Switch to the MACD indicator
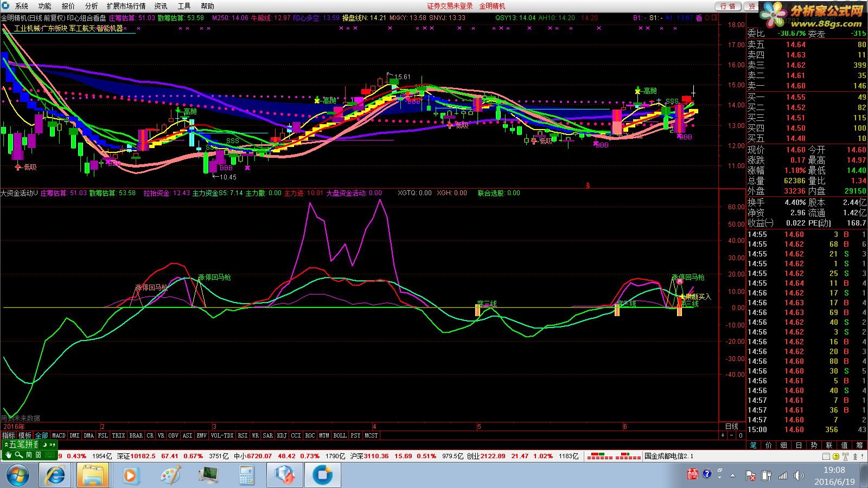The image size is (868, 488). 59,435
